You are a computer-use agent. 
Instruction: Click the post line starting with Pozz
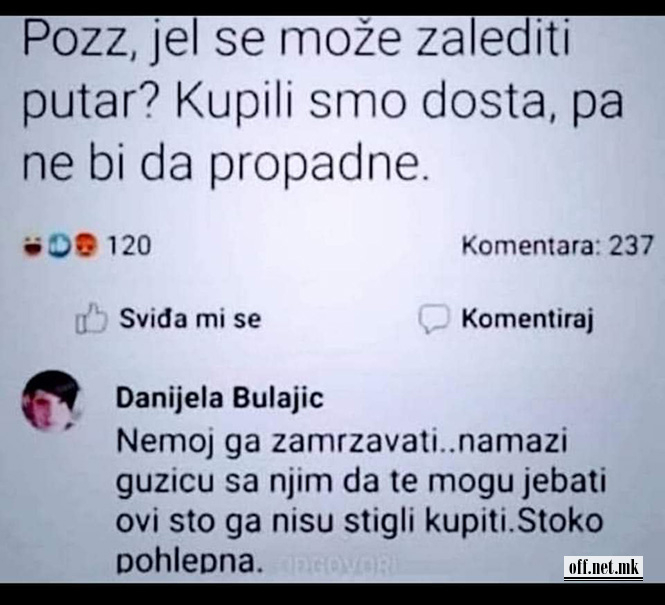[x=296, y=41]
